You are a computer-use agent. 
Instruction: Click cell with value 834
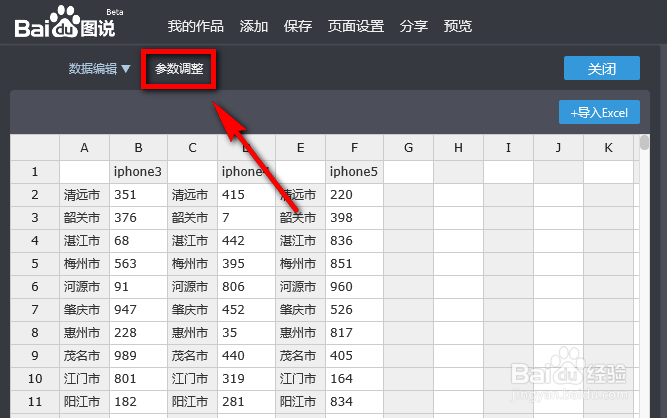tap(354, 401)
